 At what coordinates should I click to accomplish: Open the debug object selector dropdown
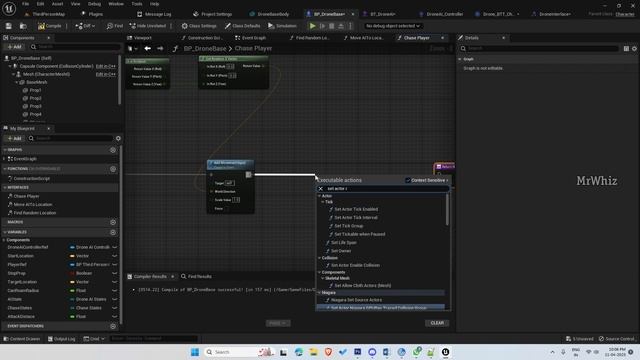click(392, 26)
